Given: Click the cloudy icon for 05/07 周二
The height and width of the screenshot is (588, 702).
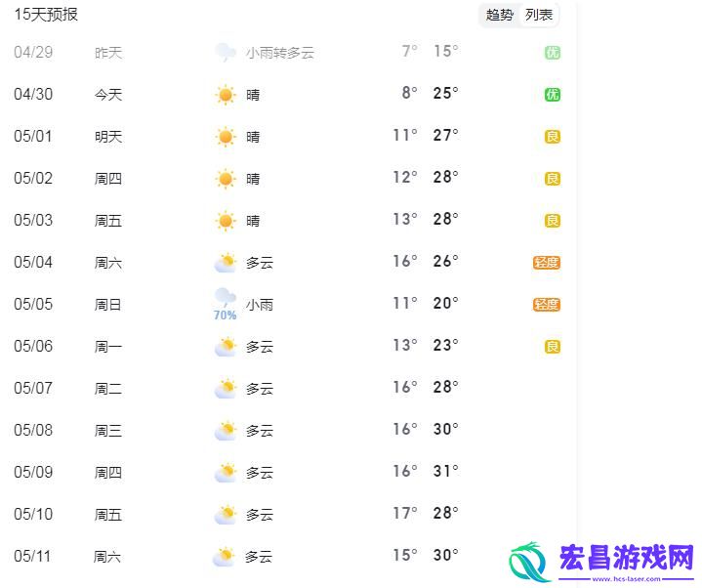Looking at the screenshot, I should (226, 389).
